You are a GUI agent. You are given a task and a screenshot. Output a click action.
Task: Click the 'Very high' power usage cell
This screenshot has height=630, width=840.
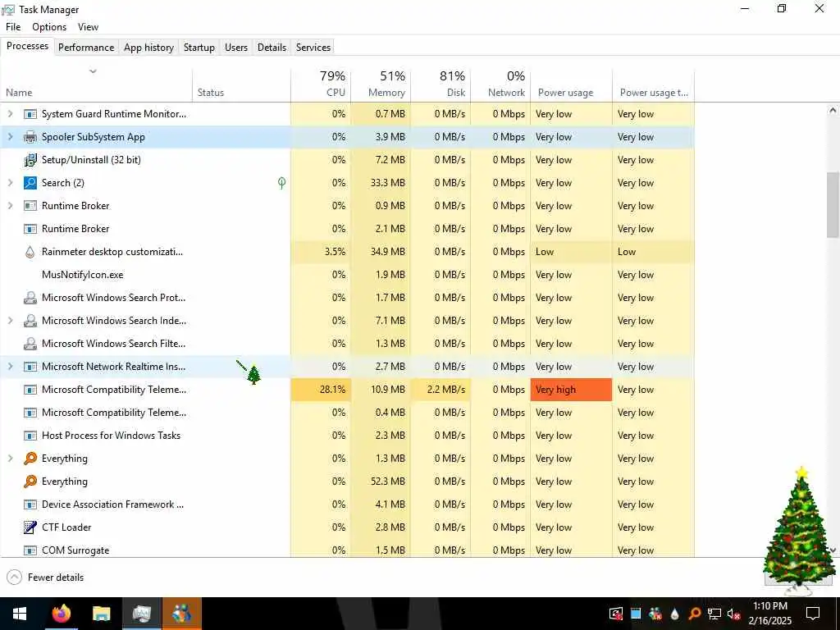tap(571, 390)
